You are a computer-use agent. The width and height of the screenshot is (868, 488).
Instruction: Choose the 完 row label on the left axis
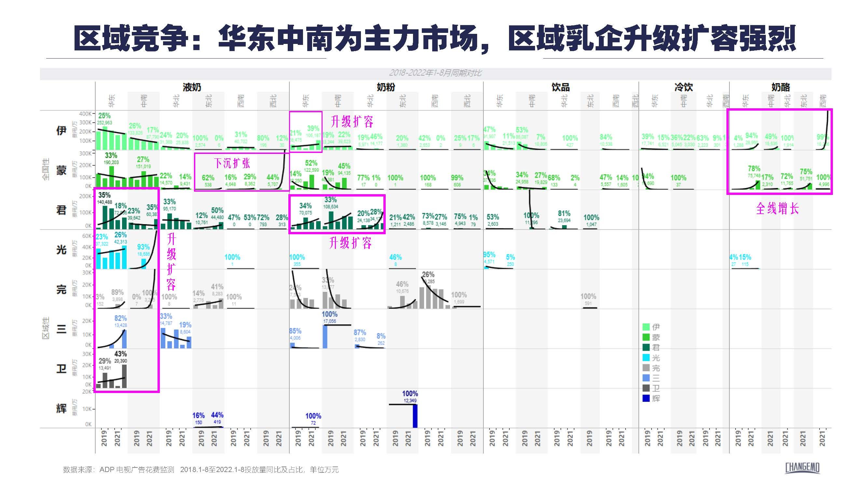(x=61, y=289)
